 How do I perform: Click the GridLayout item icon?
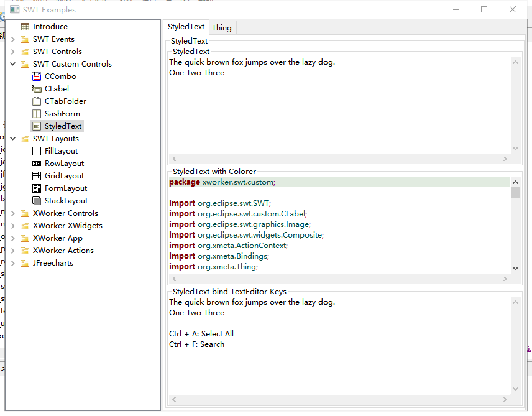[36, 176]
